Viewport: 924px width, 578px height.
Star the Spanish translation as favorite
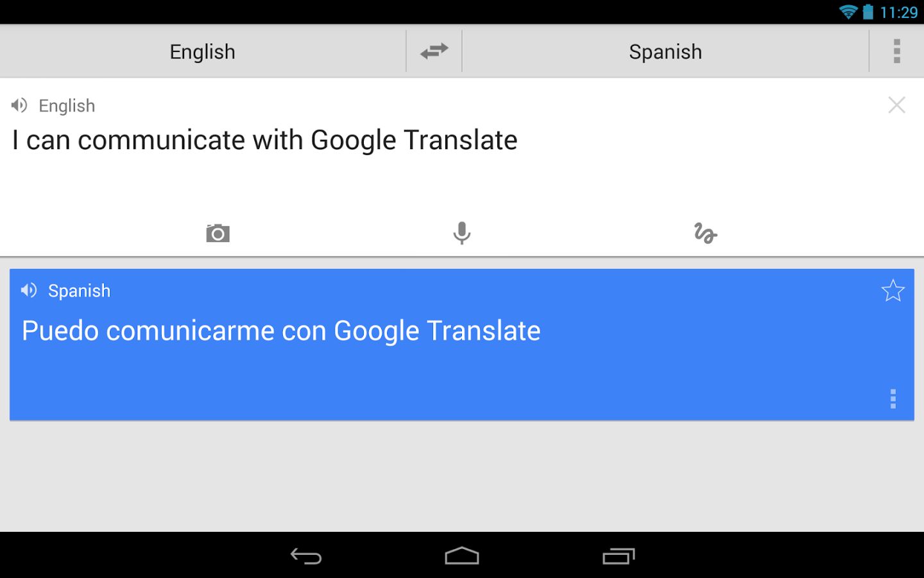pyautogui.click(x=893, y=291)
